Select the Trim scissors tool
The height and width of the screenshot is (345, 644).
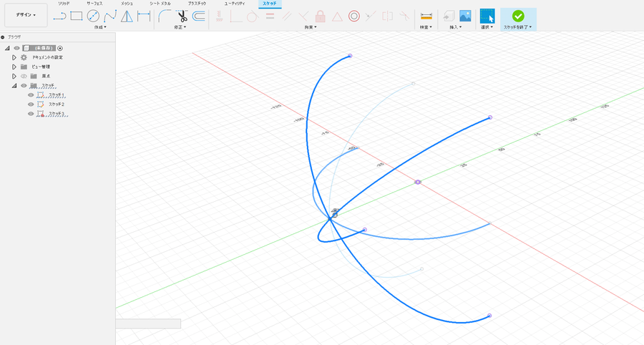tap(182, 16)
